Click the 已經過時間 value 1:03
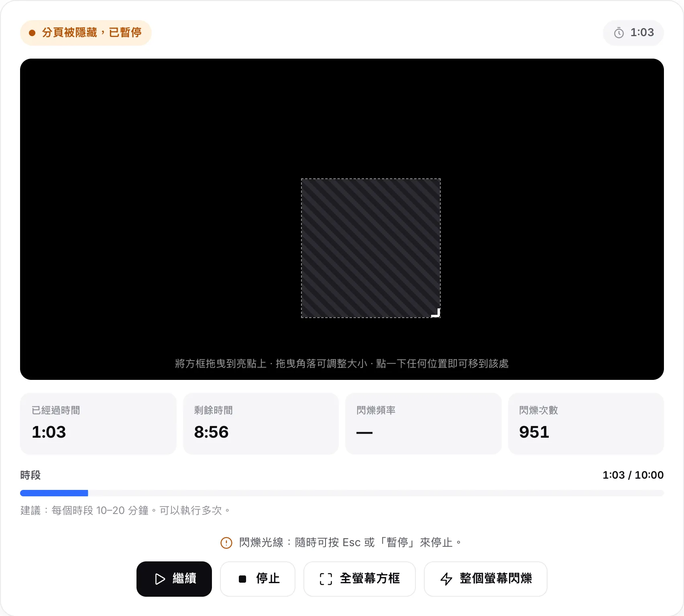 (x=49, y=432)
